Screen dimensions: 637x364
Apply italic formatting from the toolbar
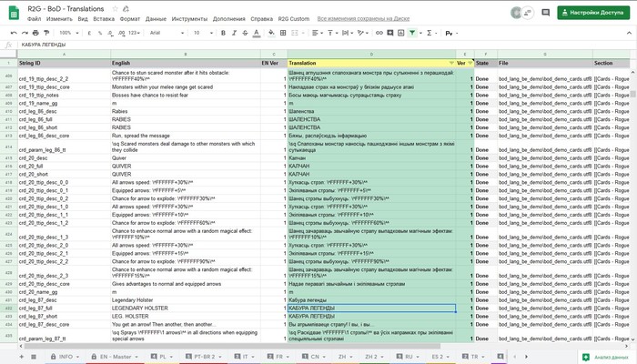coord(234,32)
